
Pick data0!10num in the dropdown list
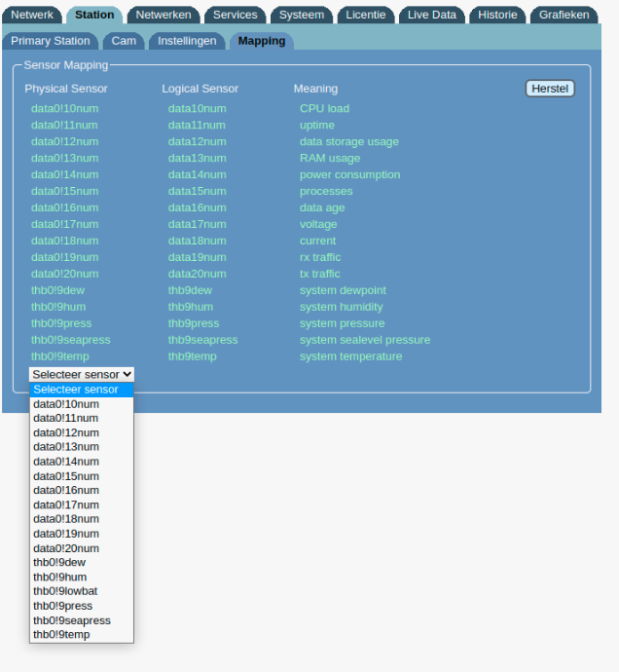65,404
